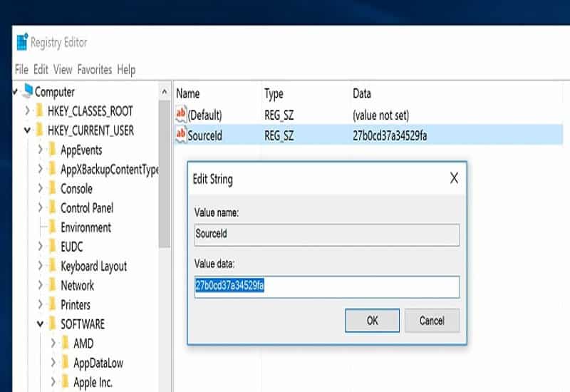Expand the Printers key
This screenshot has width=570, height=392.
point(41,304)
